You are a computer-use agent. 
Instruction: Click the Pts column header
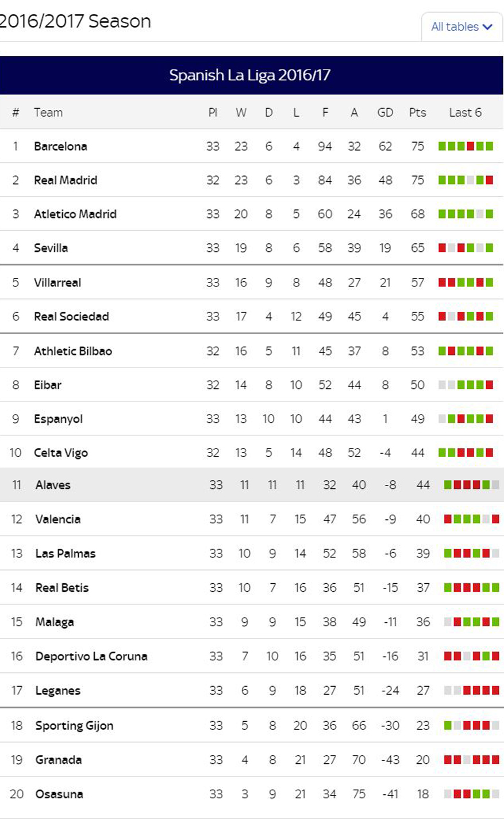[x=418, y=112]
